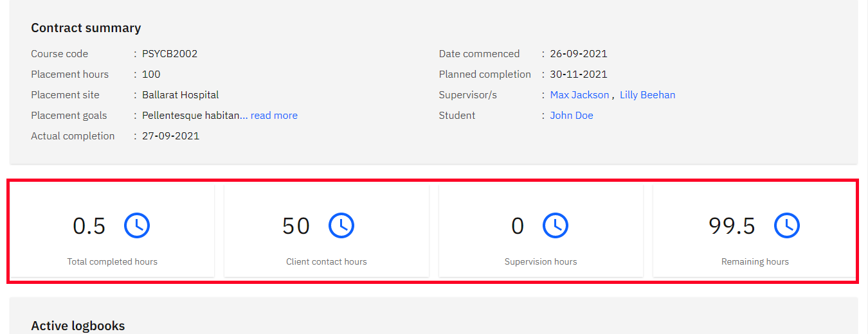Click the Active logbooks heading
The image size is (868, 334).
pos(78,326)
